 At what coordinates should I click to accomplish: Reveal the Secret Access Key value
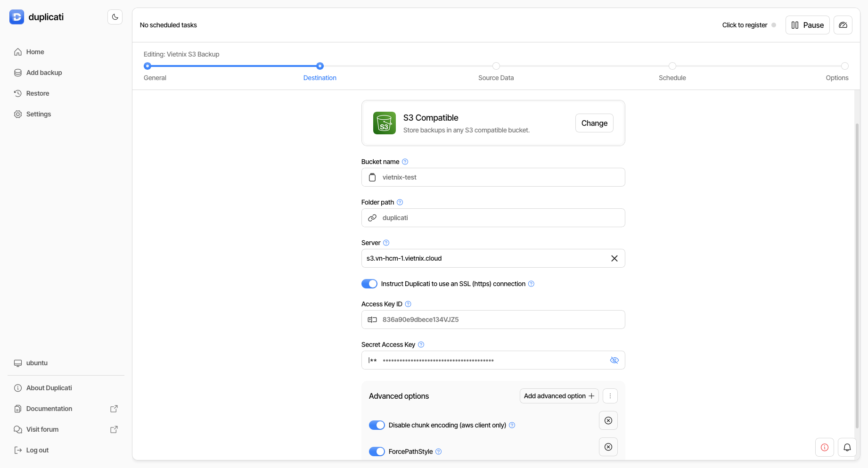tap(614, 360)
